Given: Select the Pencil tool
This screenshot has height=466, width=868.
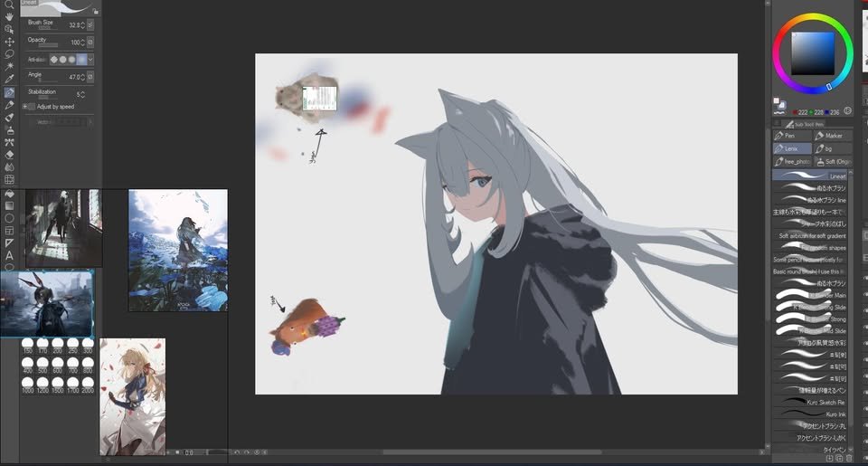Looking at the screenshot, I should 9,105.
